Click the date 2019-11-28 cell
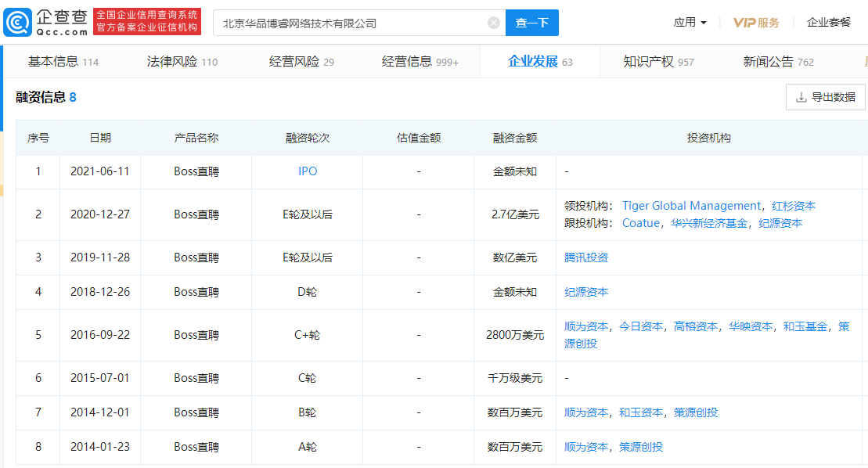This screenshot has height=468, width=868. [x=99, y=257]
